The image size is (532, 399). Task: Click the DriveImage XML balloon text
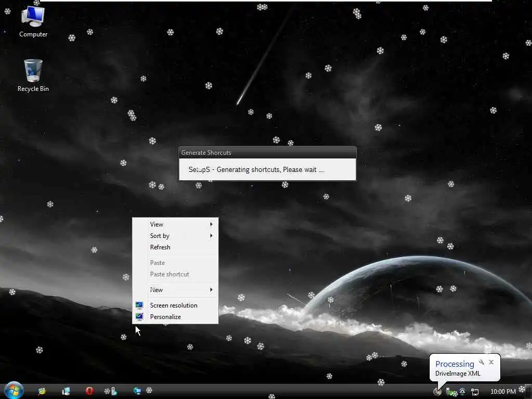(458, 374)
